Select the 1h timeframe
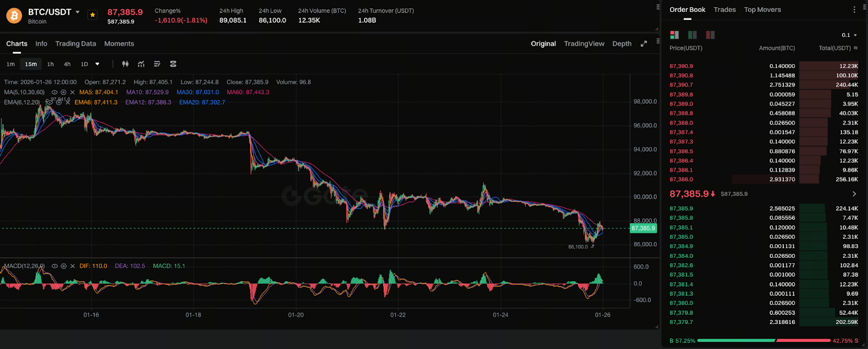The width and height of the screenshot is (868, 349). tap(50, 64)
